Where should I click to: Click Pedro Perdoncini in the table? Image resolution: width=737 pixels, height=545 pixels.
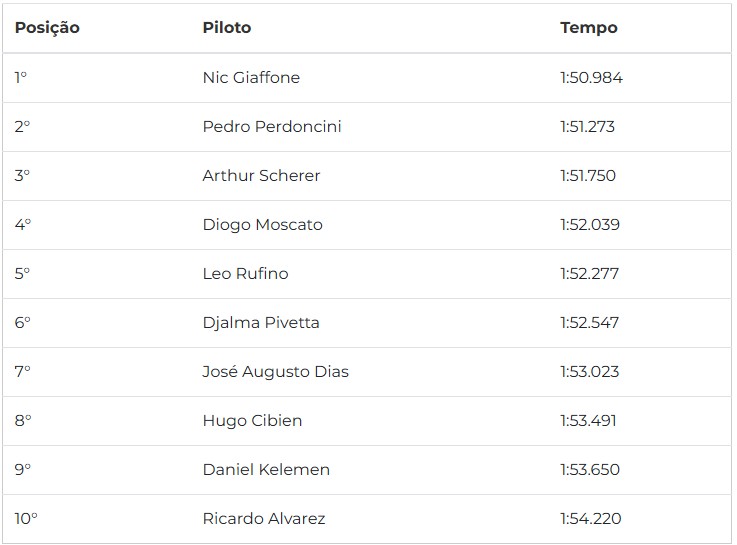point(272,126)
